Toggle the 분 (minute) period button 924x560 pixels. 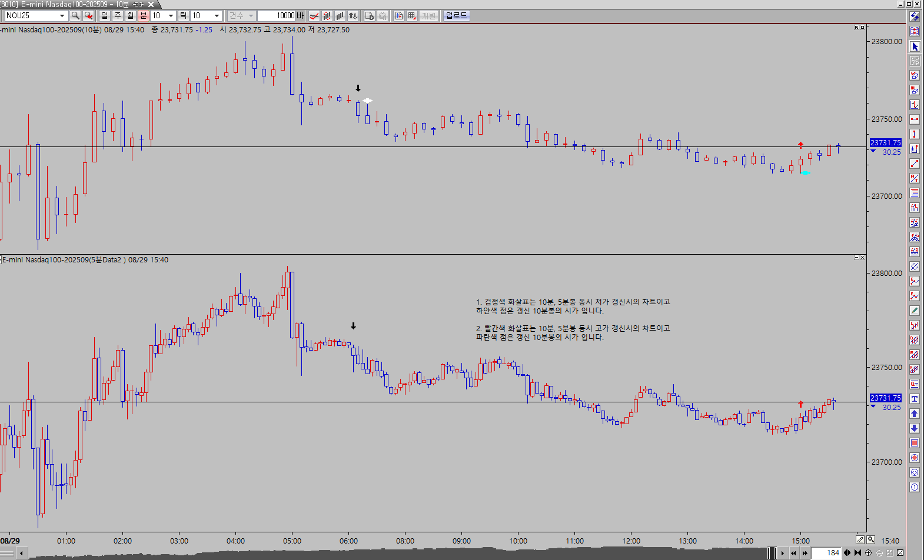pyautogui.click(x=143, y=16)
